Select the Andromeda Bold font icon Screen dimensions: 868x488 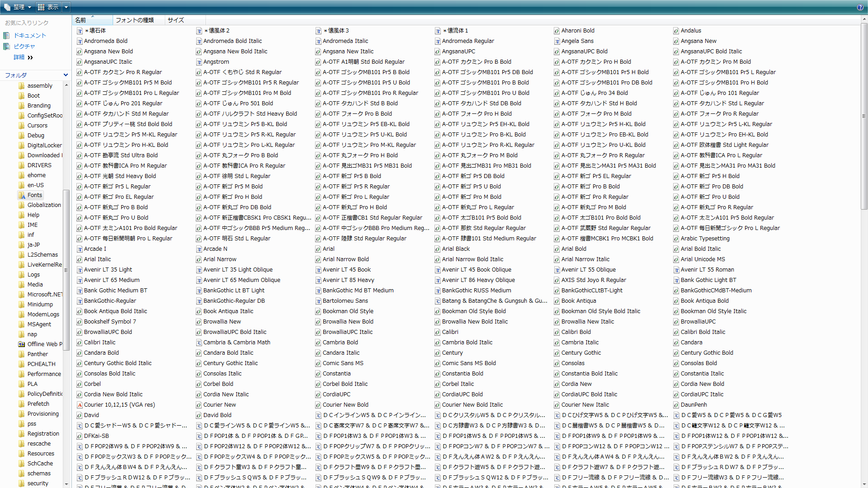tap(80, 41)
